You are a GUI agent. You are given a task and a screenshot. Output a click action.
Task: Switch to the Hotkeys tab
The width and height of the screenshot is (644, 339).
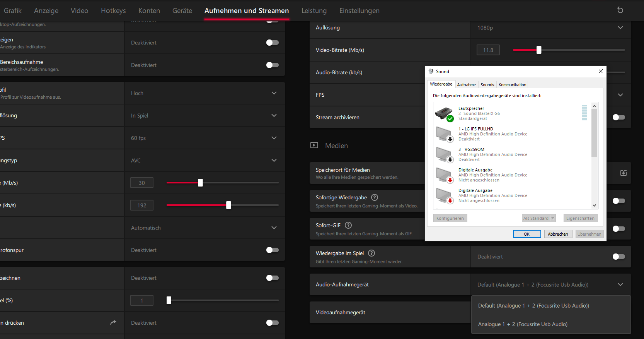pos(113,10)
